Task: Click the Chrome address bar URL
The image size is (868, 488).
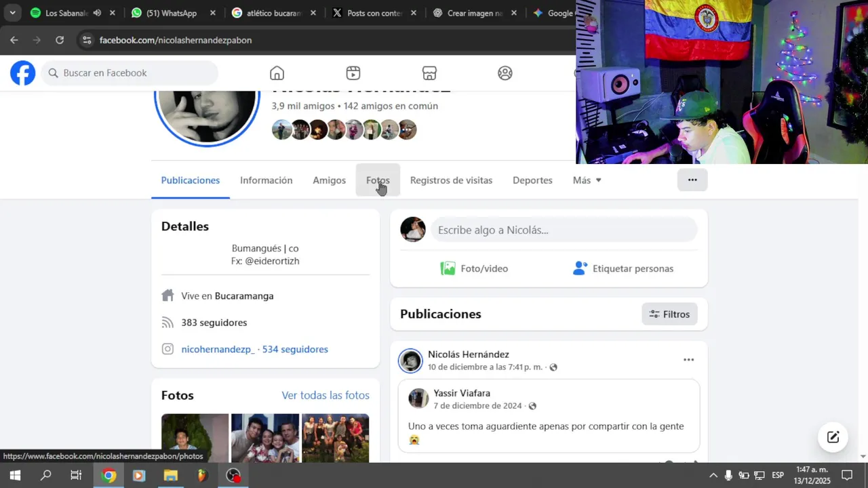Action: pyautogui.click(x=175, y=40)
